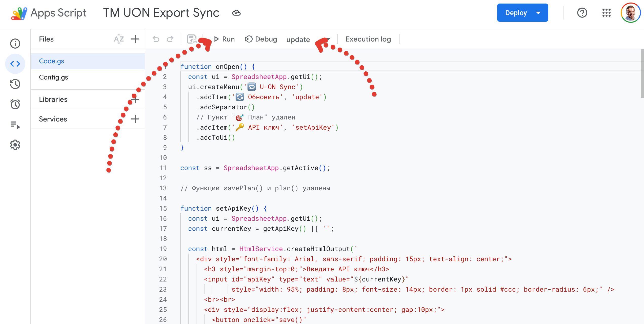Undo the last edit
The height and width of the screenshot is (324, 644).
click(156, 39)
